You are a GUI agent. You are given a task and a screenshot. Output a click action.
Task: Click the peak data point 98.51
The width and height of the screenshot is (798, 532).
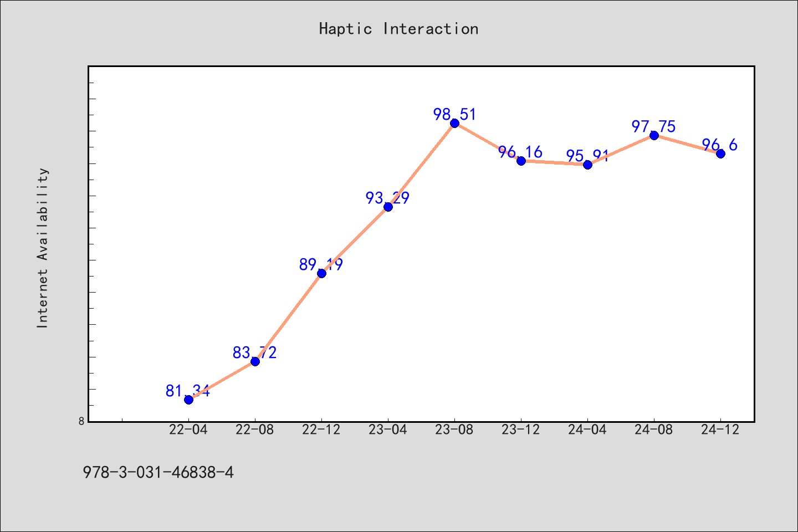point(454,123)
